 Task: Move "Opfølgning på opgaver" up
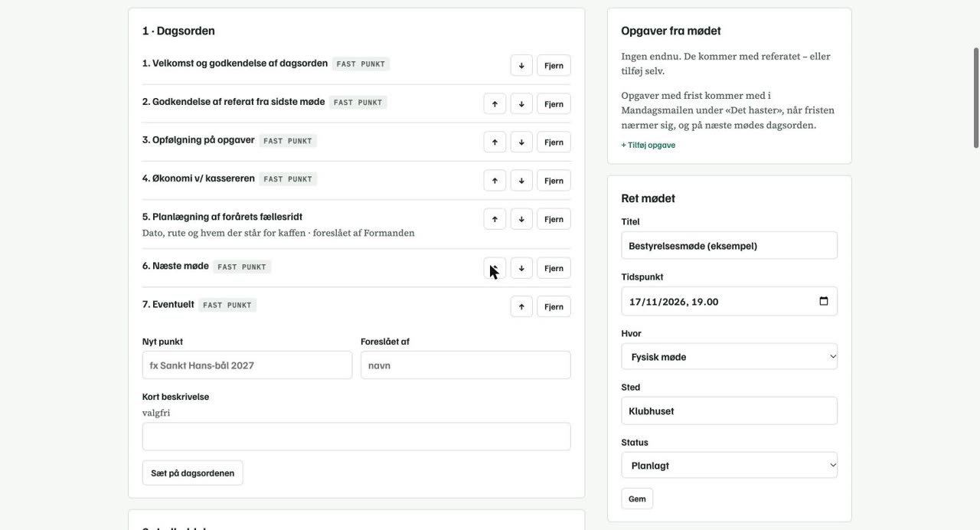click(x=495, y=142)
